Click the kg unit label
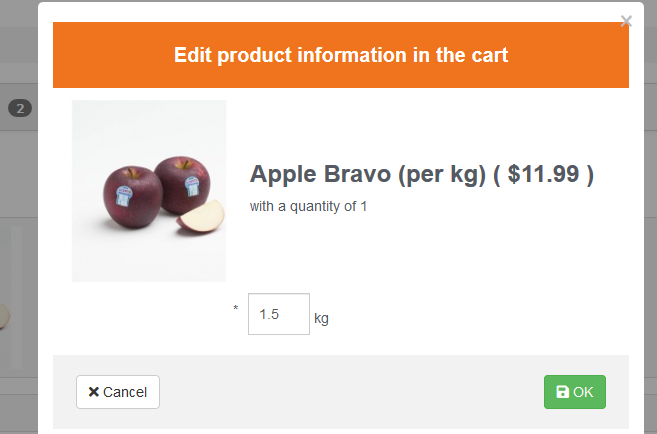 (321, 319)
